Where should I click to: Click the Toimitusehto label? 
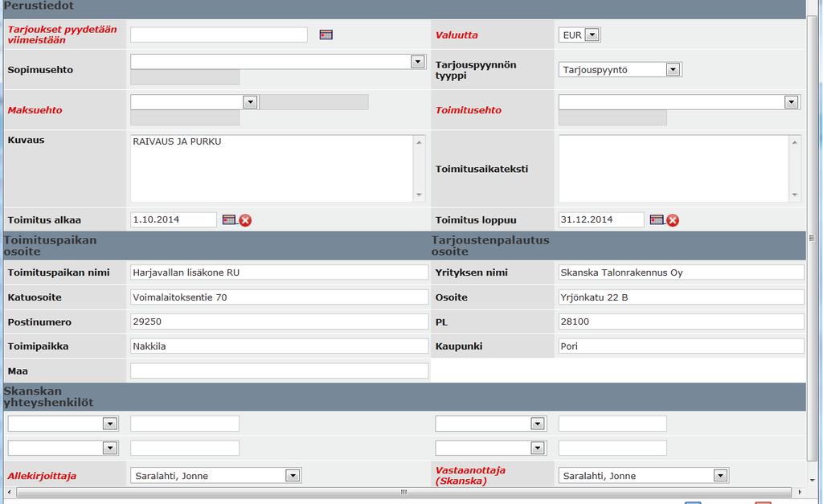469,110
